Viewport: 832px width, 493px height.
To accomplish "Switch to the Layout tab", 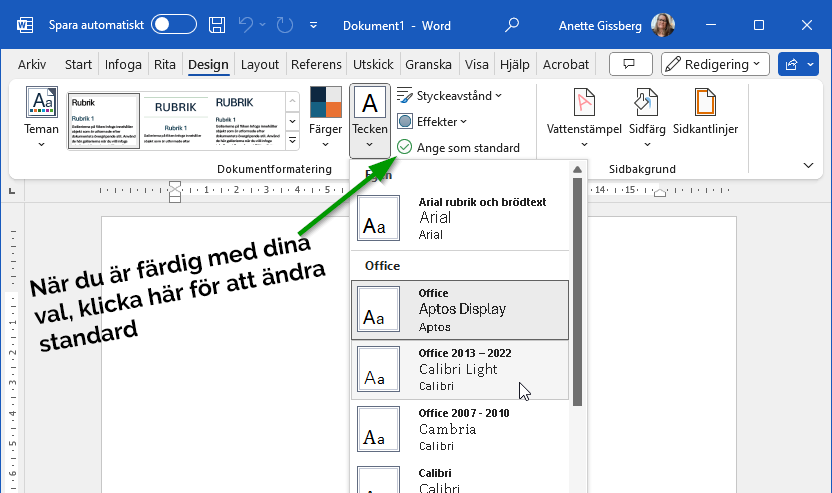I will click(x=260, y=65).
